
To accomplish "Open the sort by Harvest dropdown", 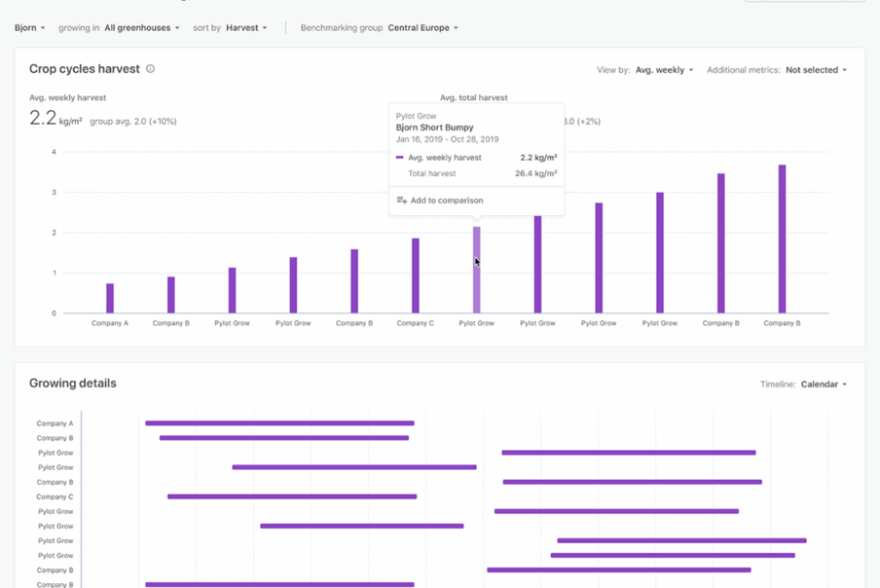I will click(245, 28).
